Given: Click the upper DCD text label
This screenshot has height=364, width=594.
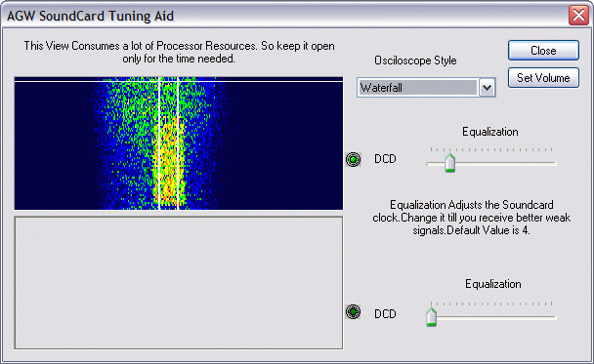Looking at the screenshot, I should [x=385, y=159].
